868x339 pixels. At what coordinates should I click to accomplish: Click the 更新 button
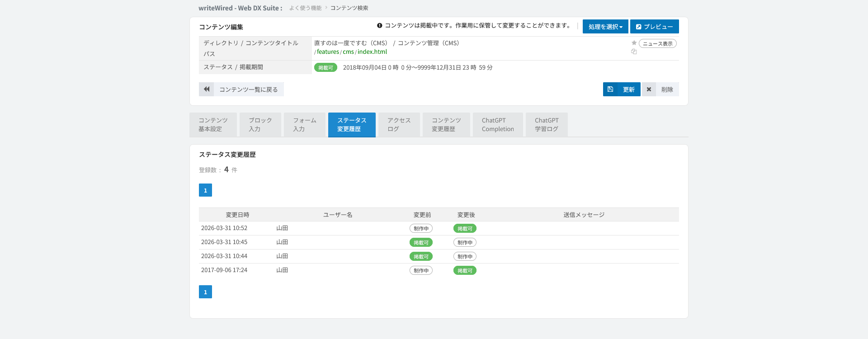point(622,89)
